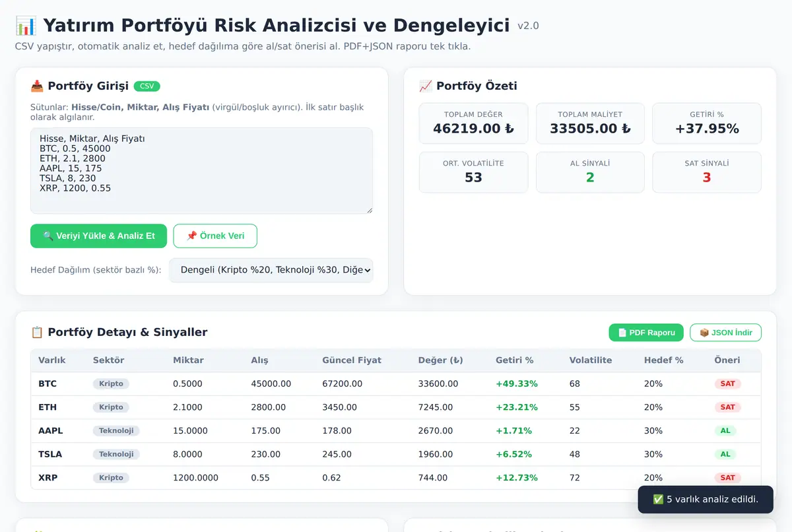Screen dimensions: 792x532
Task: Click the Al Sinyali count card
Action: click(590, 172)
